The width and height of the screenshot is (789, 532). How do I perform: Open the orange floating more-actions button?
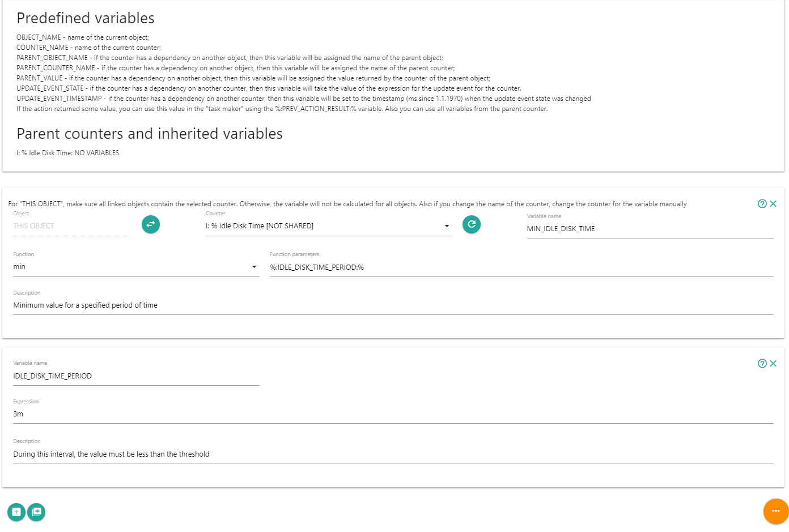[775, 511]
